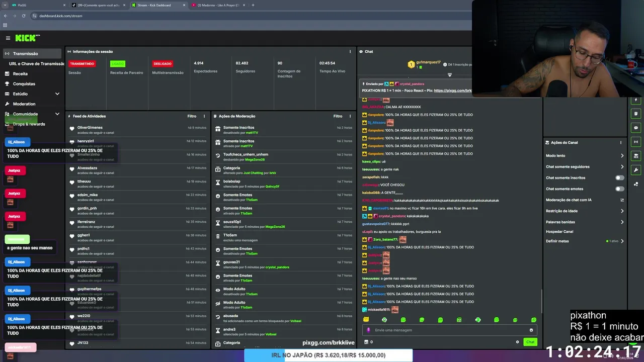Screen dimensions: 644x362
Task: Select Transmissão in the sidebar
Action: 33,53
